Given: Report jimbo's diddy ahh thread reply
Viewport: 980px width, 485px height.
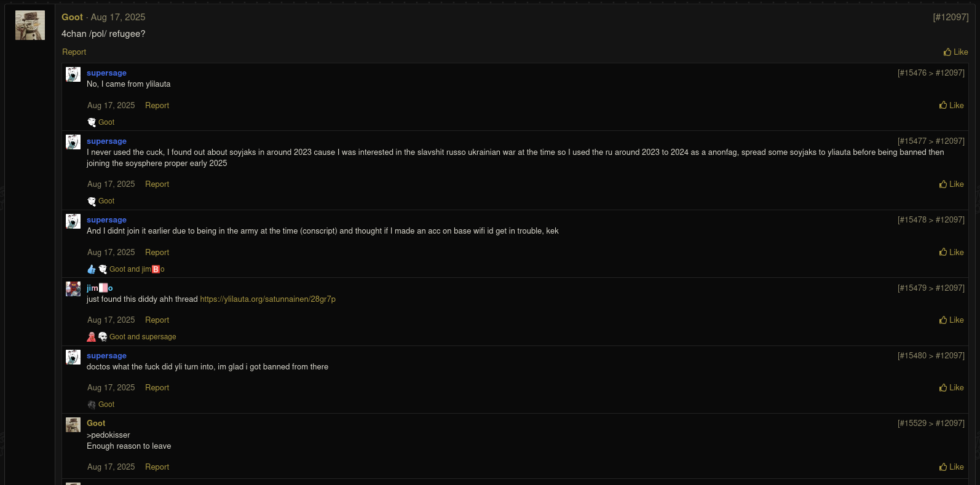Looking at the screenshot, I should tap(157, 320).
